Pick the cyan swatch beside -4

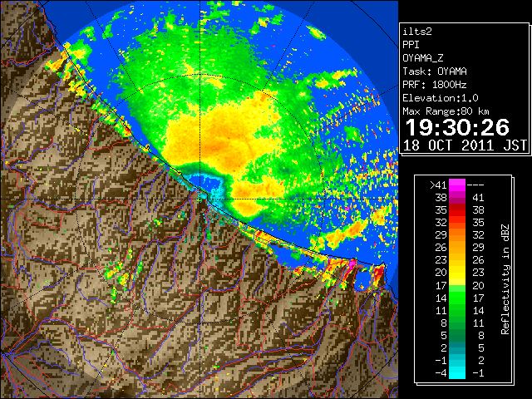[x=457, y=373]
